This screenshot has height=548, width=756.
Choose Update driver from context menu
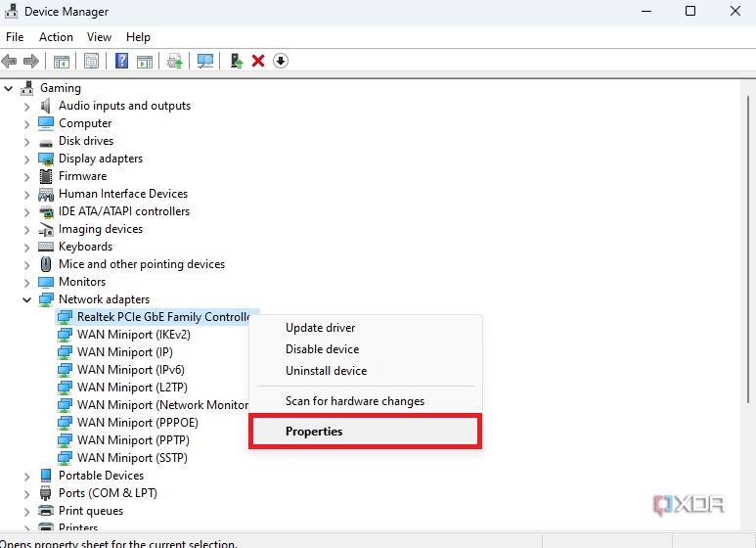click(x=366, y=328)
